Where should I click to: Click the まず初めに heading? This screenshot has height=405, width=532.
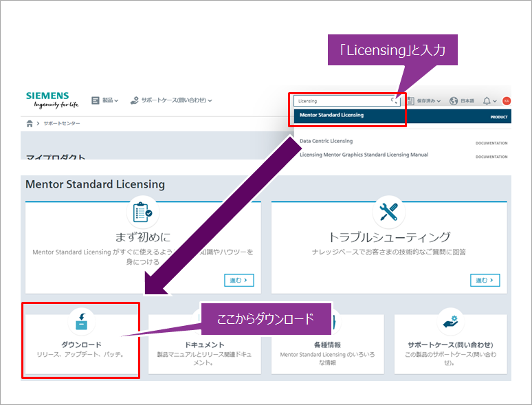pos(143,237)
